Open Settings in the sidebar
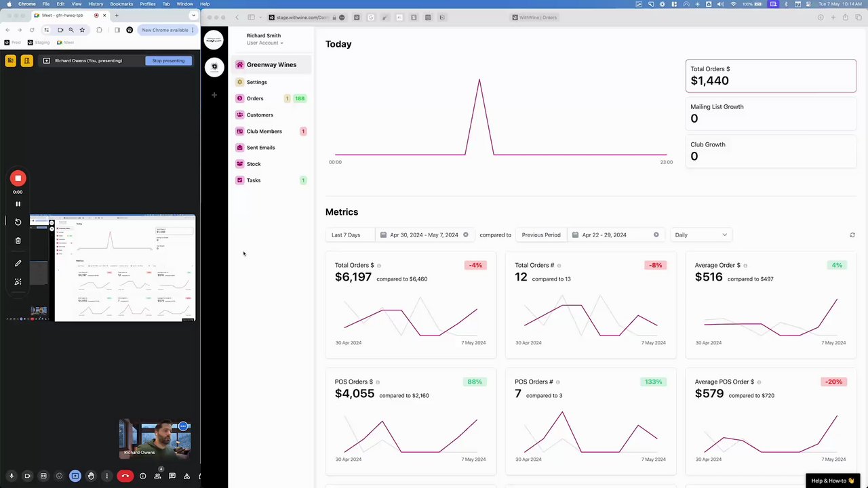Image resolution: width=868 pixels, height=488 pixels. click(x=256, y=82)
